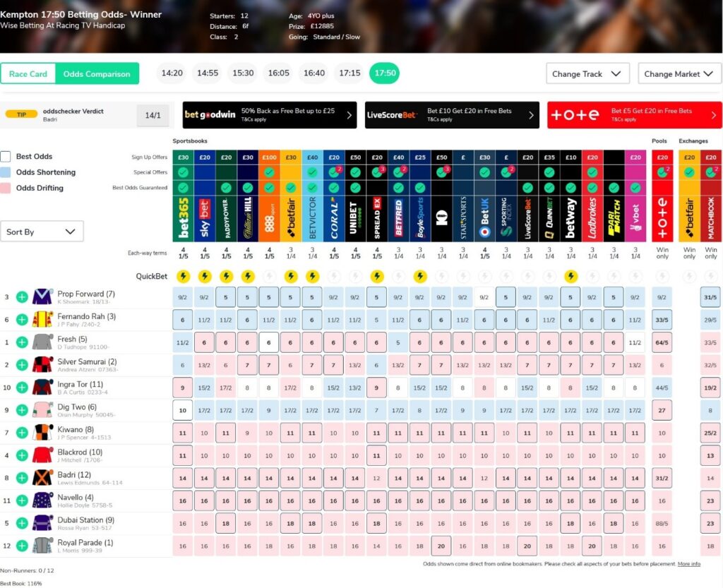The height and width of the screenshot is (588, 723).
Task: Select bet365 odds 10 for Dig Two
Action: (183, 410)
